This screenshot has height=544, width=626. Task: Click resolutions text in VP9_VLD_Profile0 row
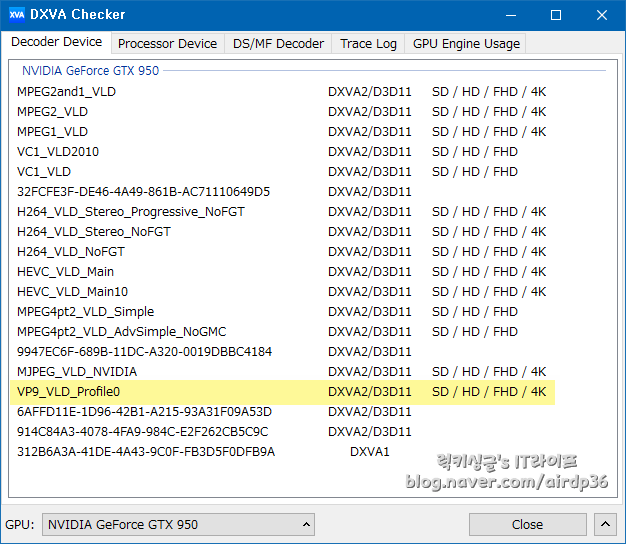(x=489, y=392)
